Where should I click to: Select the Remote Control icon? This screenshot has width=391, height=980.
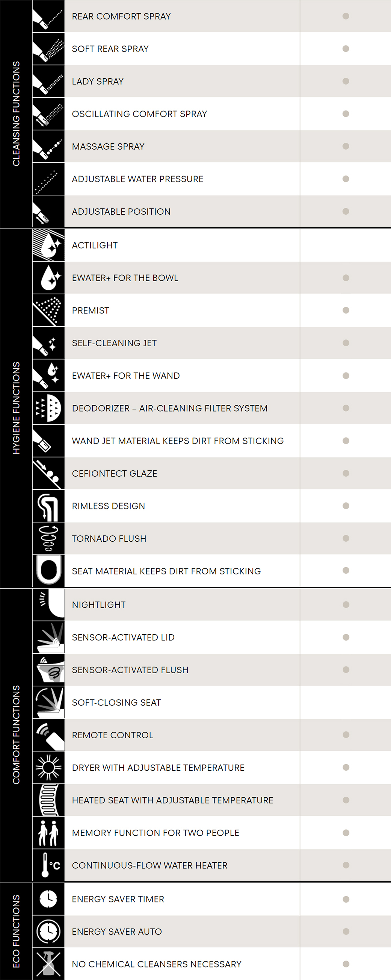48,735
